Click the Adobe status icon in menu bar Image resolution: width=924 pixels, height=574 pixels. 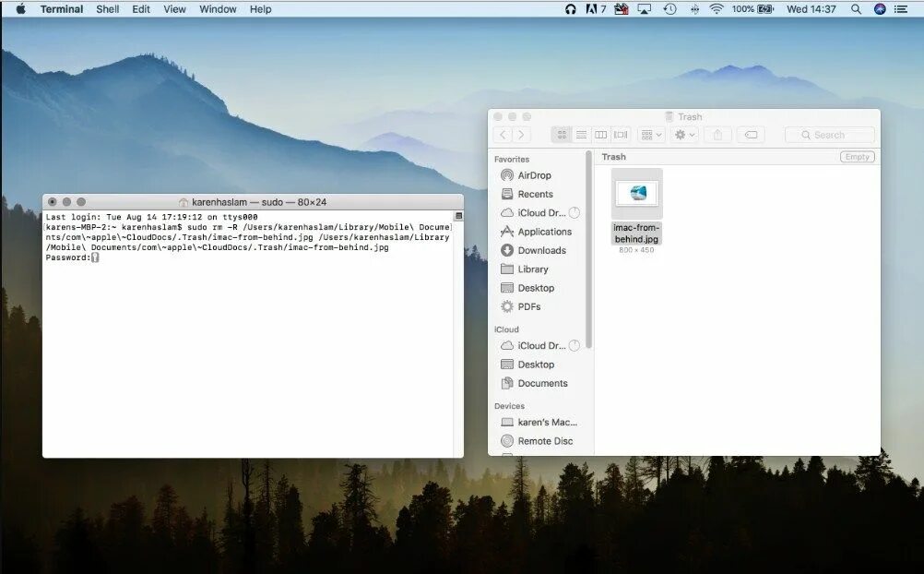(x=595, y=9)
